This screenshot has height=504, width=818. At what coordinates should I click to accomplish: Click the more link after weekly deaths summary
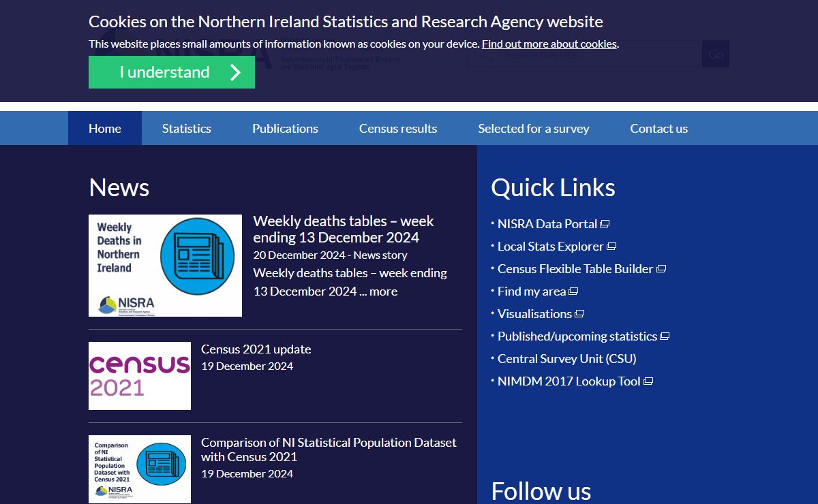[383, 291]
